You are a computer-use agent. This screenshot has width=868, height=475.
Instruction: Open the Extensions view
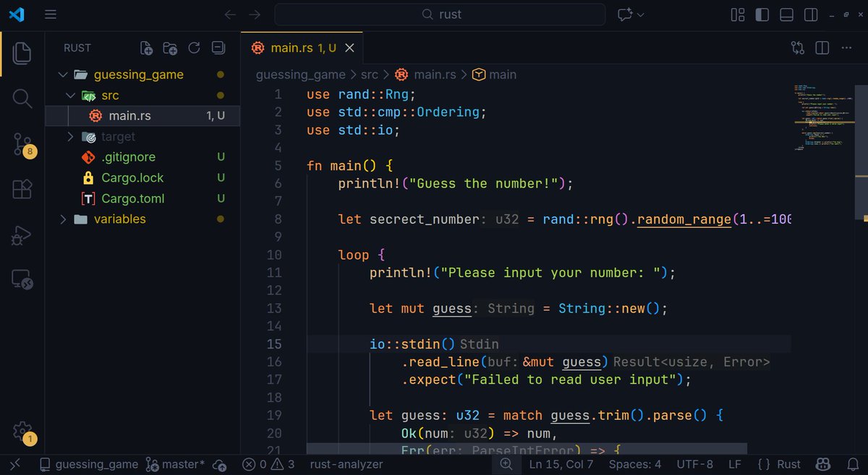(22, 190)
